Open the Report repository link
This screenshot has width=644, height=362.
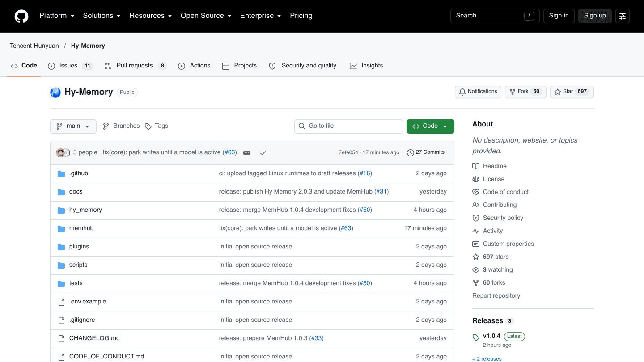(x=496, y=296)
